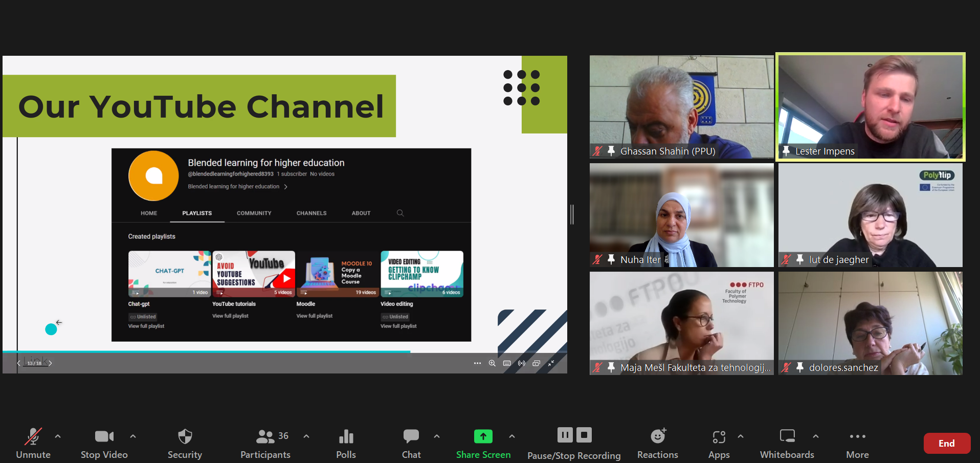The height and width of the screenshot is (463, 980).
Task: Click the green Share Screen button
Action: pos(483,444)
